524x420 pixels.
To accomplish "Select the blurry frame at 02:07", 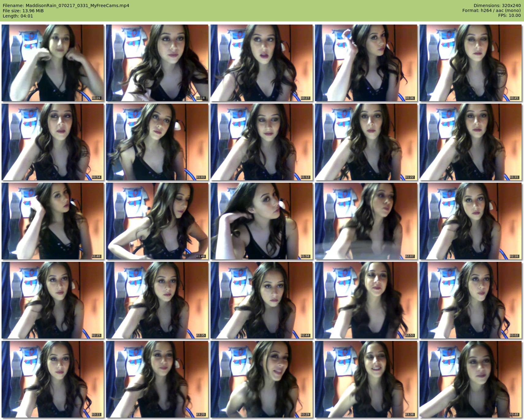I will click(x=366, y=221).
